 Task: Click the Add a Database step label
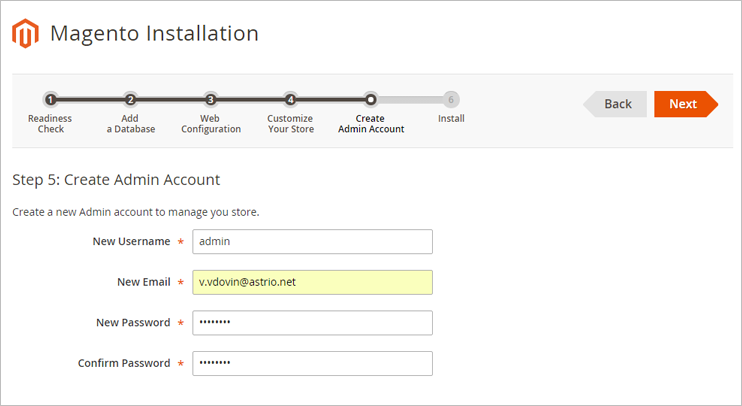(x=131, y=124)
